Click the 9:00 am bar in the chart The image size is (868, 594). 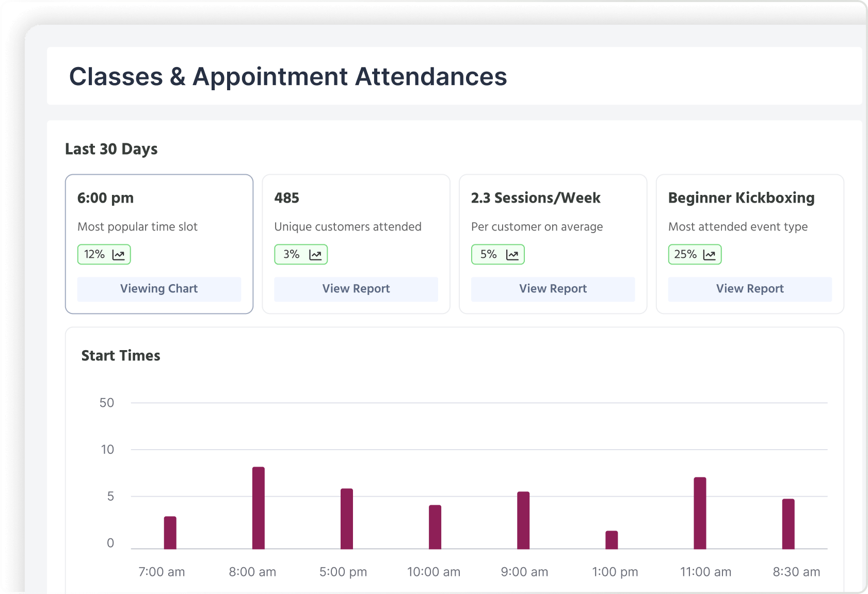click(x=523, y=520)
